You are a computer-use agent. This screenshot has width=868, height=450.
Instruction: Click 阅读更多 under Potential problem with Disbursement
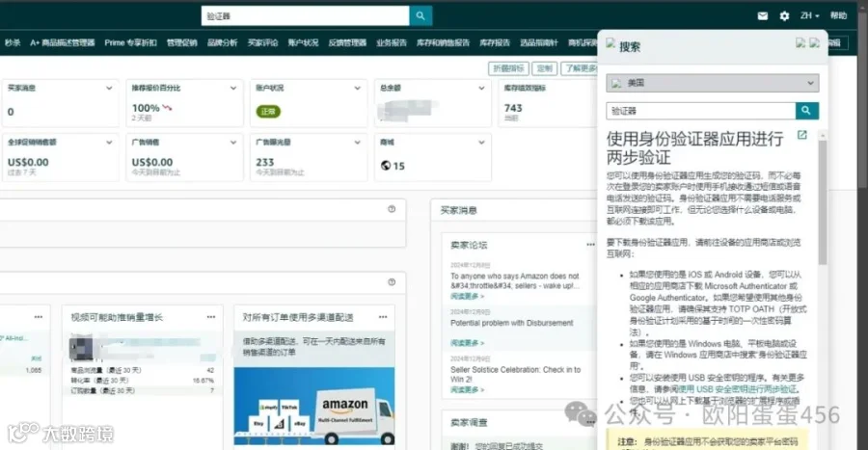click(x=467, y=343)
